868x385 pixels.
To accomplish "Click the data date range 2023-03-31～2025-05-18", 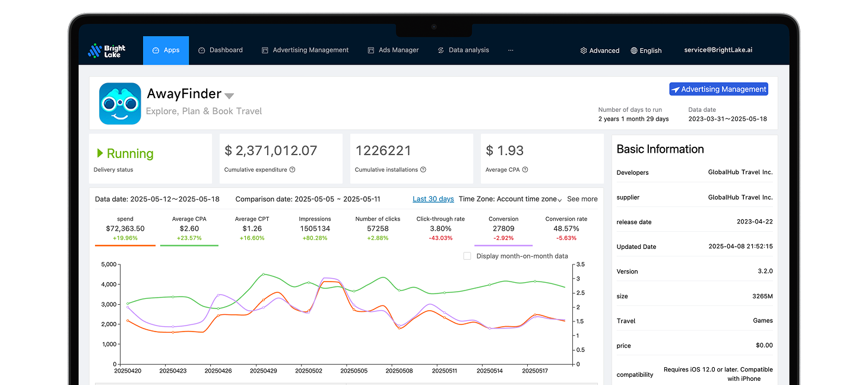I will coord(728,119).
